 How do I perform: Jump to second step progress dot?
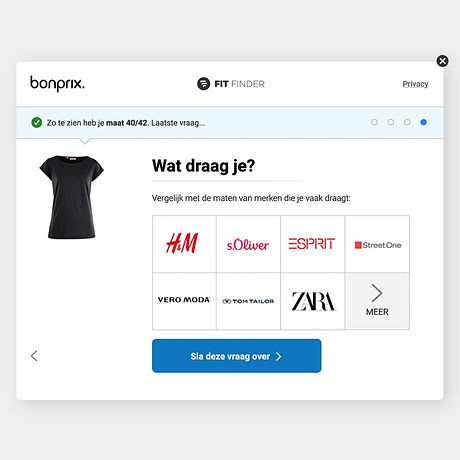coord(391,122)
